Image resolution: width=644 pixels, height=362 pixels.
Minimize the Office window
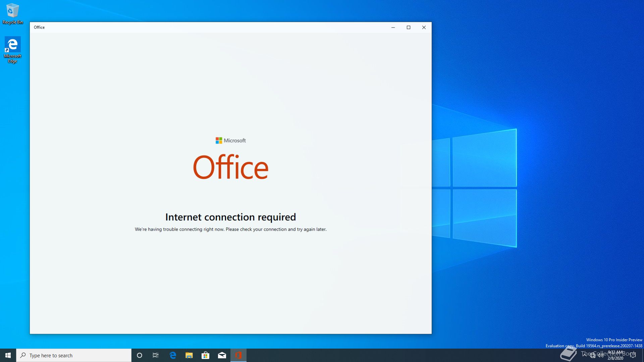[393, 27]
